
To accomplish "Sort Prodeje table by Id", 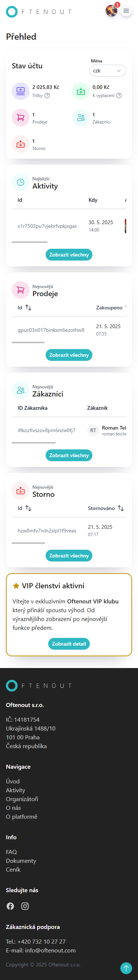I will pos(28,308).
